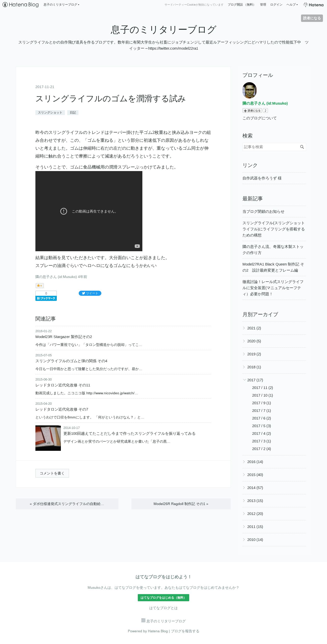Open the 管理 menu item
The image size is (327, 644).
click(263, 5)
